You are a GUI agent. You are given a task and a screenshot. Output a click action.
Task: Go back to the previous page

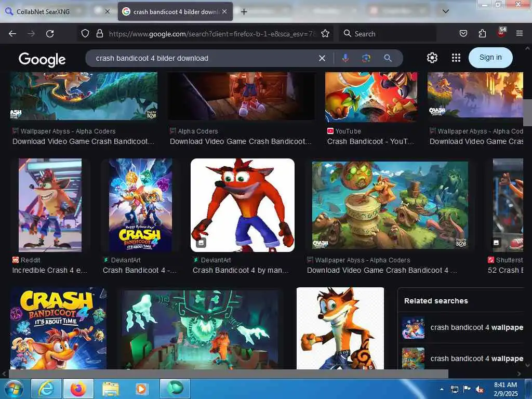click(x=12, y=34)
